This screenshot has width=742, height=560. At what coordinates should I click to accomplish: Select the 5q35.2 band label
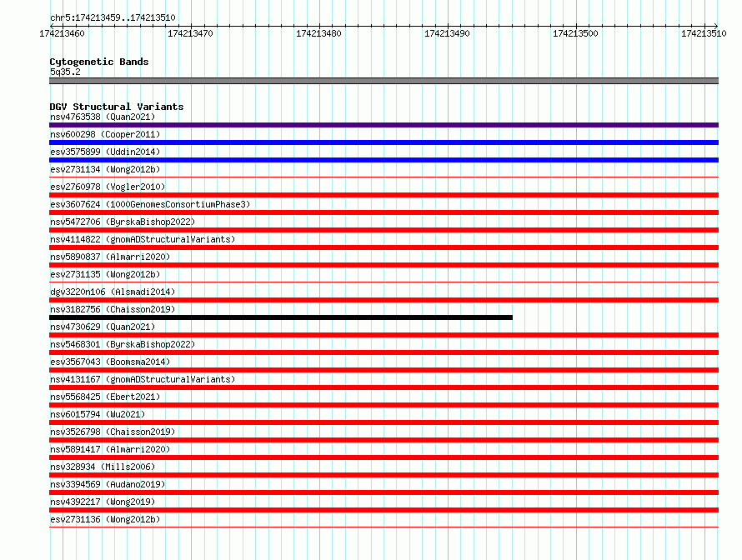pos(65,72)
